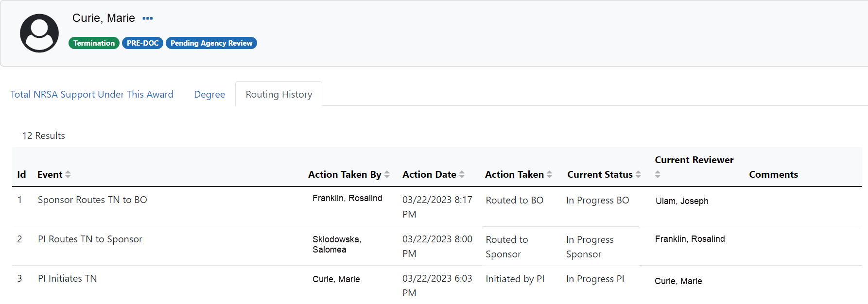Viewport: 868px width, 304px height.
Task: Click Curie, Marie in Action Taken By column
Action: (336, 279)
